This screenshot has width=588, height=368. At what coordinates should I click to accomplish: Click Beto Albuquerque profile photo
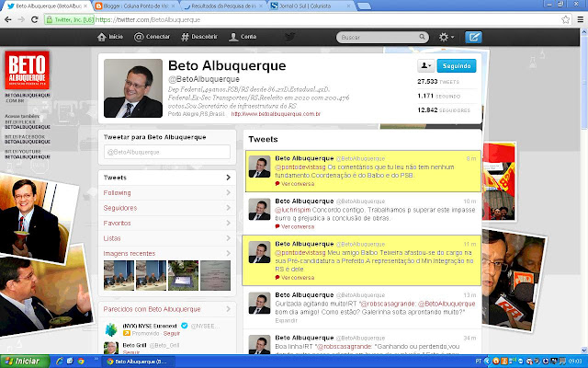coord(133,88)
